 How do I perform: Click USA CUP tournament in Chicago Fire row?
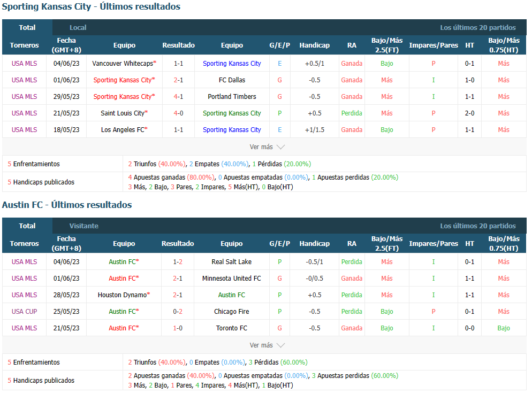coord(24,311)
